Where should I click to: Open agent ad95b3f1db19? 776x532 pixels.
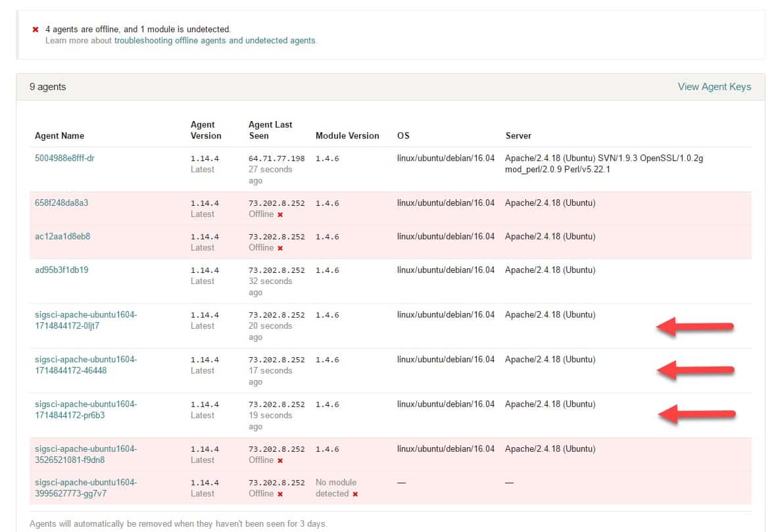point(61,270)
